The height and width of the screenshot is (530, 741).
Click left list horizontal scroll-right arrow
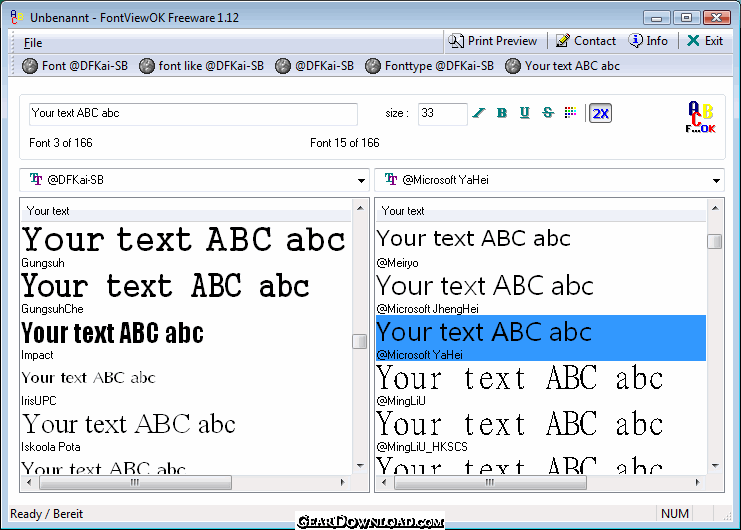pyautogui.click(x=343, y=482)
